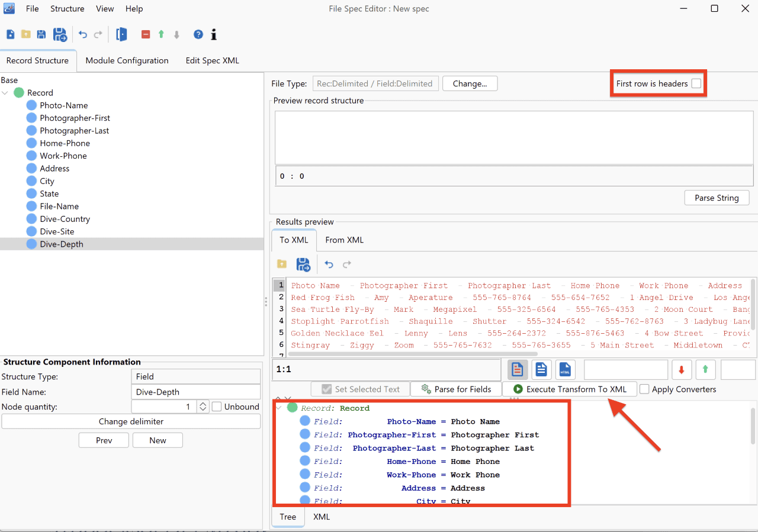Open the File menu
This screenshot has height=532, width=758.
(x=33, y=9)
